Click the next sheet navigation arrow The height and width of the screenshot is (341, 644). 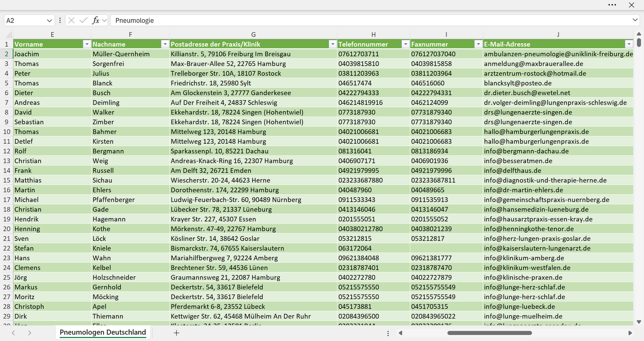pos(29,333)
